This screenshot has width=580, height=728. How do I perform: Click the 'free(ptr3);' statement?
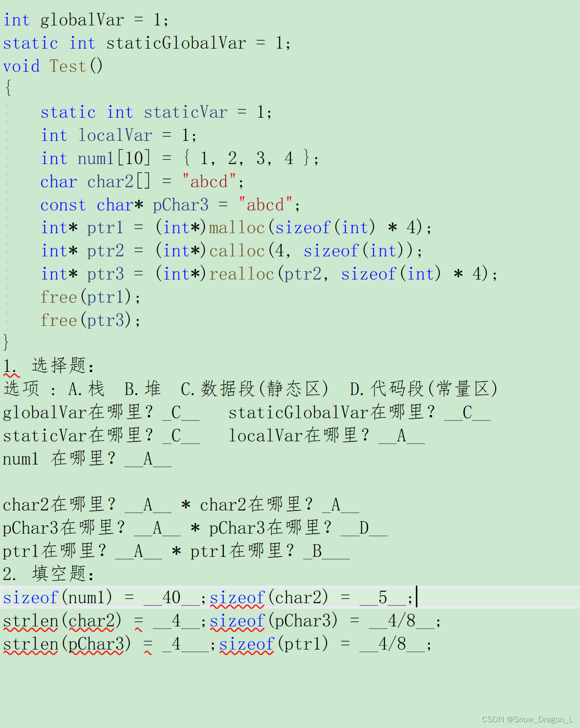coord(90,321)
